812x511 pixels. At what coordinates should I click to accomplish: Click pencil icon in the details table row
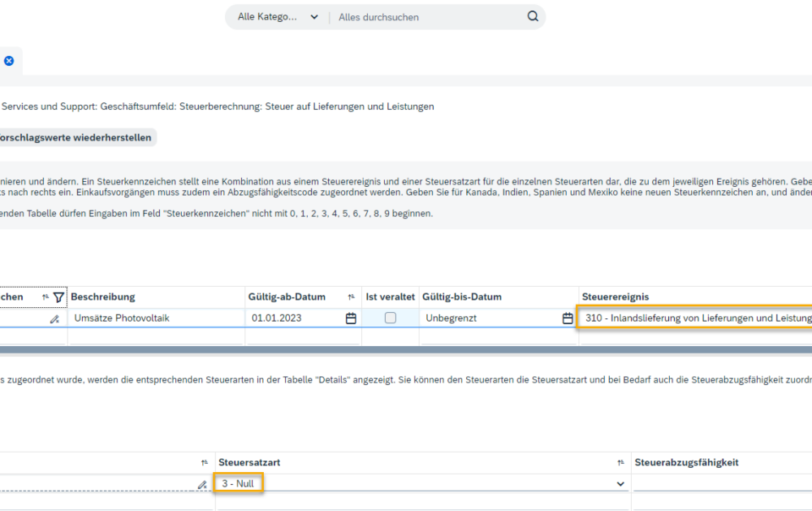coord(202,485)
